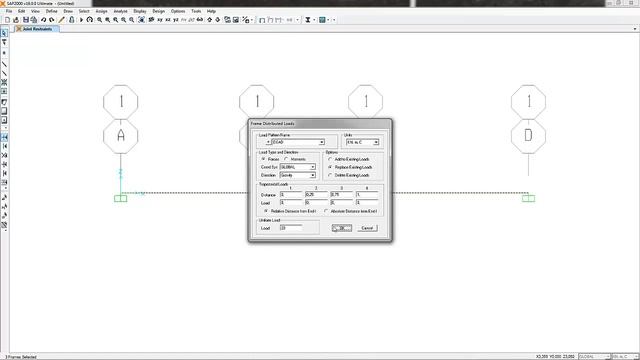Click Cancel in Frame Distributed Loads

coord(367,228)
